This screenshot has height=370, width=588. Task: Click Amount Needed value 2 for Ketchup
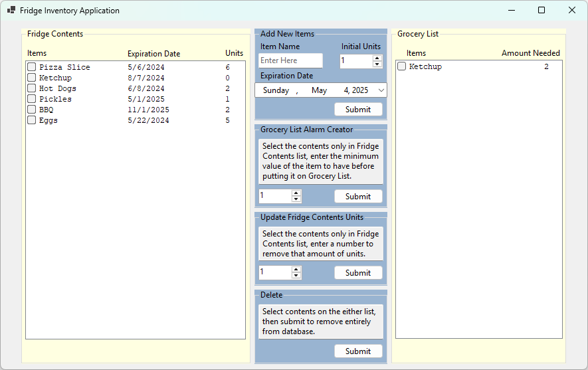[x=546, y=66]
